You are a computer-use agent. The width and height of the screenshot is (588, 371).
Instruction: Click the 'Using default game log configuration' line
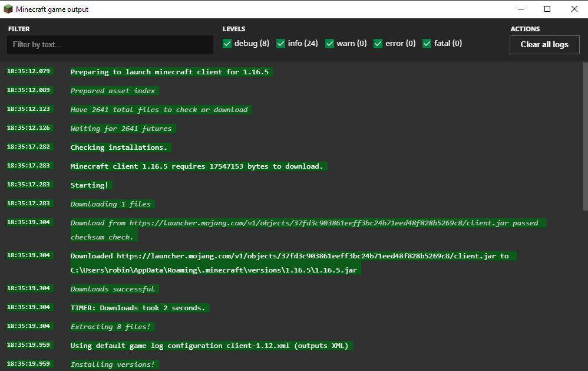tap(212, 346)
